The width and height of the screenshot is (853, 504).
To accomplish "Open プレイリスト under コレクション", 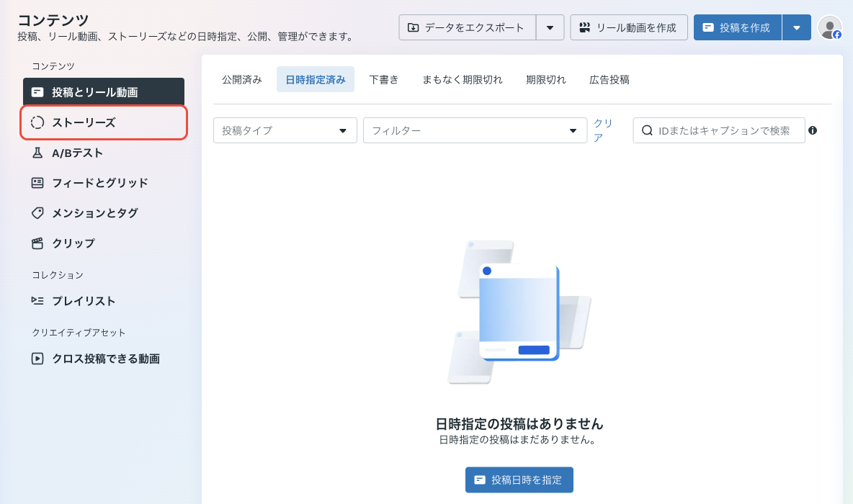I will pyautogui.click(x=103, y=301).
